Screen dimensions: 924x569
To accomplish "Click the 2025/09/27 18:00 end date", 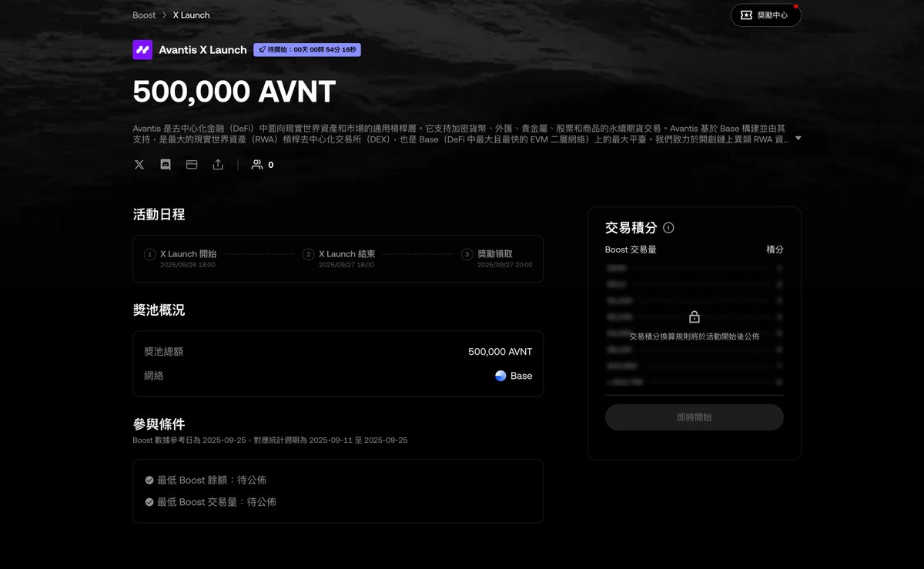I will [x=346, y=265].
